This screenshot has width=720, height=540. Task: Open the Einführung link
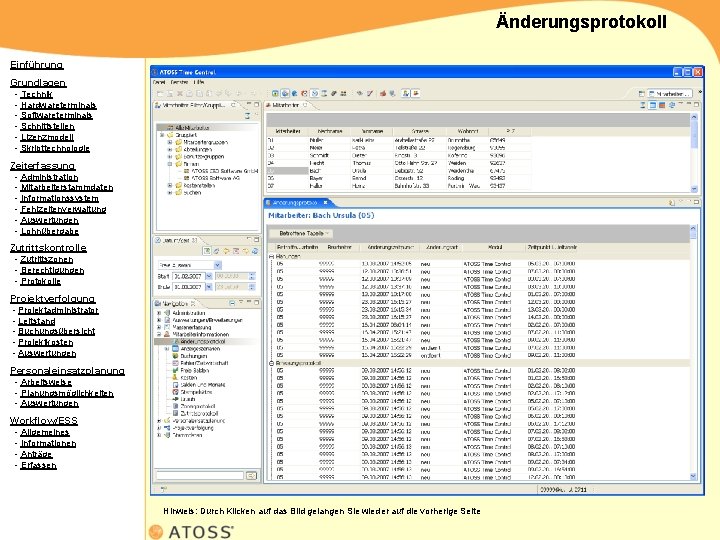click(x=37, y=65)
